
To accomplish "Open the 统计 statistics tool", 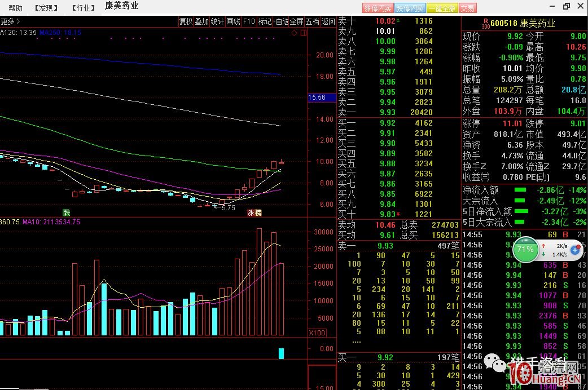I will tap(217, 21).
